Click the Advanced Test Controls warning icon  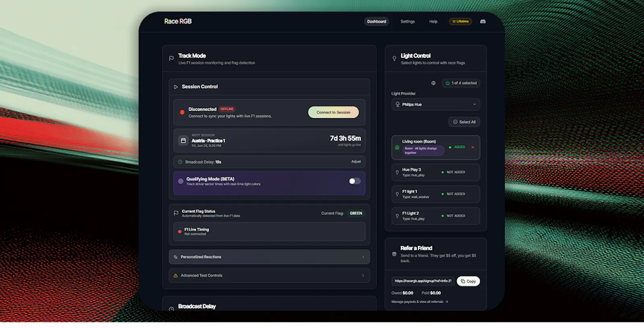pos(175,276)
